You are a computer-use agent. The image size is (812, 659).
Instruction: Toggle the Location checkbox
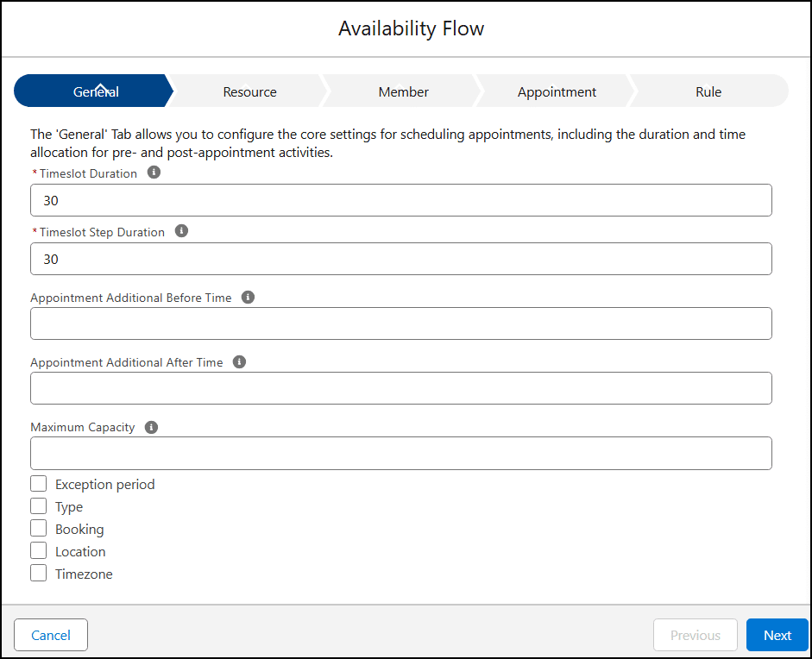(39, 551)
